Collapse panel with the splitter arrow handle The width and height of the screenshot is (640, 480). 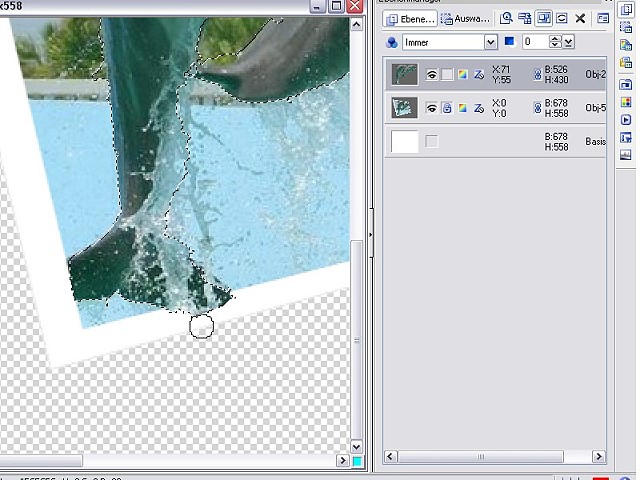point(371,235)
